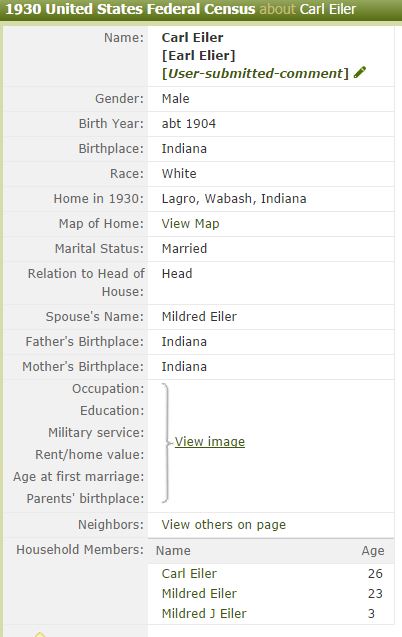402x637 pixels.
Task: Click the bold Carl Eiler name heading
Action: tap(192, 37)
